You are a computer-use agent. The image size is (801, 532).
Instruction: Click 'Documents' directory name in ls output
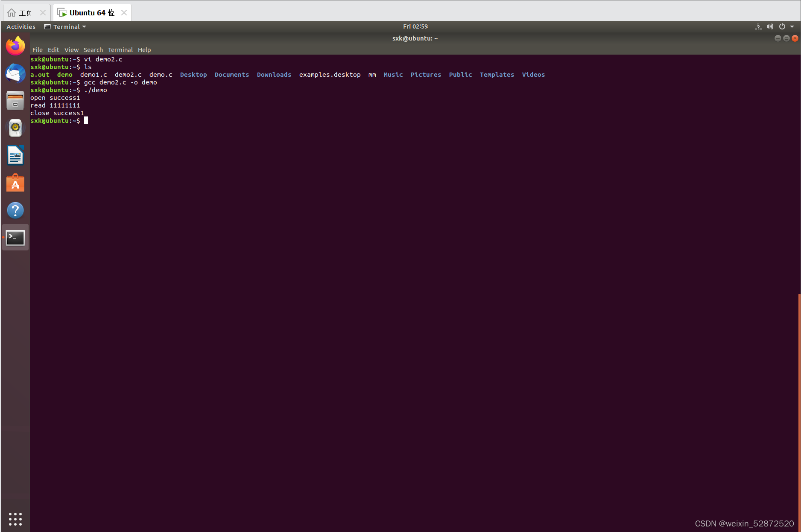[232, 75]
